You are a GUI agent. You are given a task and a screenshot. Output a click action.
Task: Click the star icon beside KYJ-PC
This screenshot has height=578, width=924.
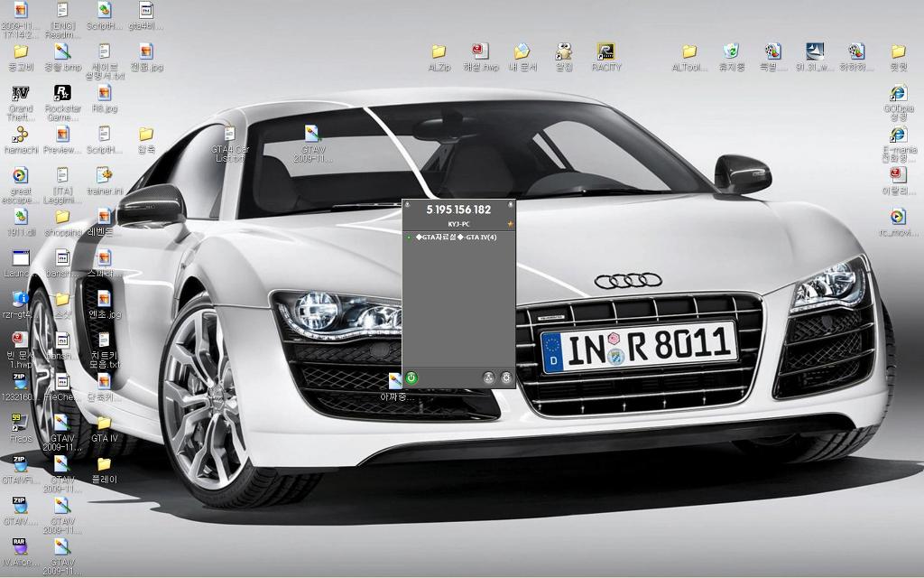(x=511, y=224)
